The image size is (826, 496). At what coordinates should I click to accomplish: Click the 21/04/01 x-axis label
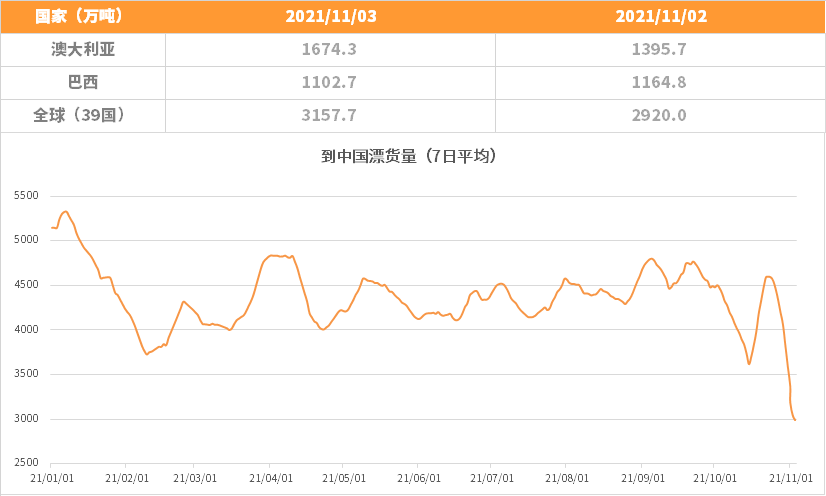(271, 478)
